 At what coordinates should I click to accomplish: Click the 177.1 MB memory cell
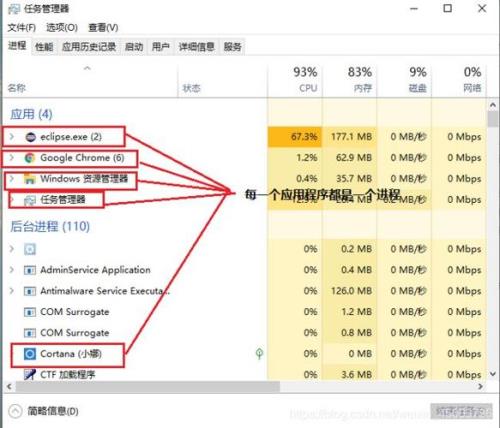tap(349, 137)
